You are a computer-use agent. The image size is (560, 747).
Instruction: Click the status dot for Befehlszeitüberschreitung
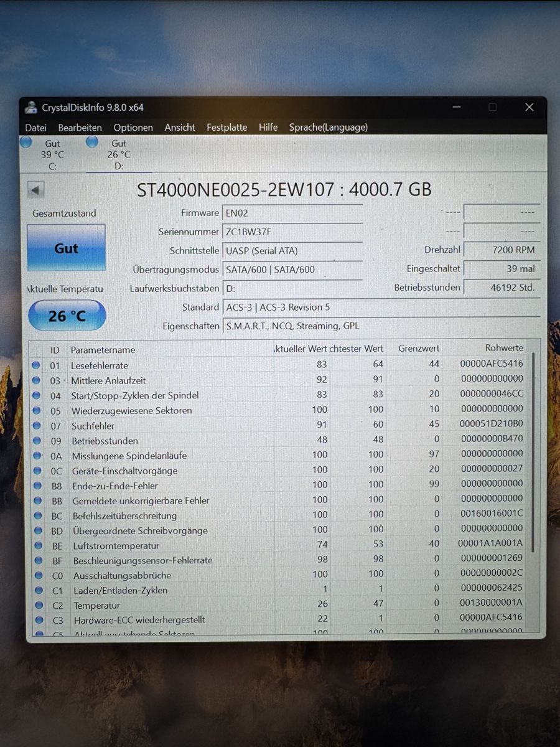coord(37,515)
